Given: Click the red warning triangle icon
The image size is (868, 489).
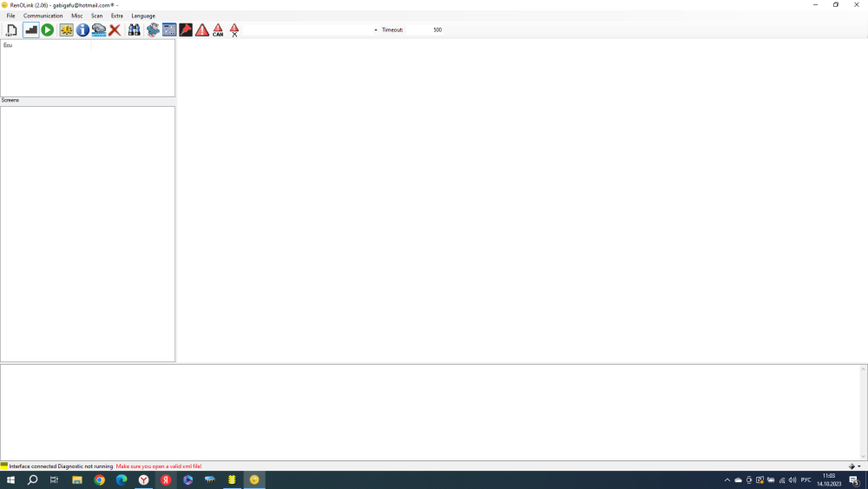Looking at the screenshot, I should click(202, 30).
